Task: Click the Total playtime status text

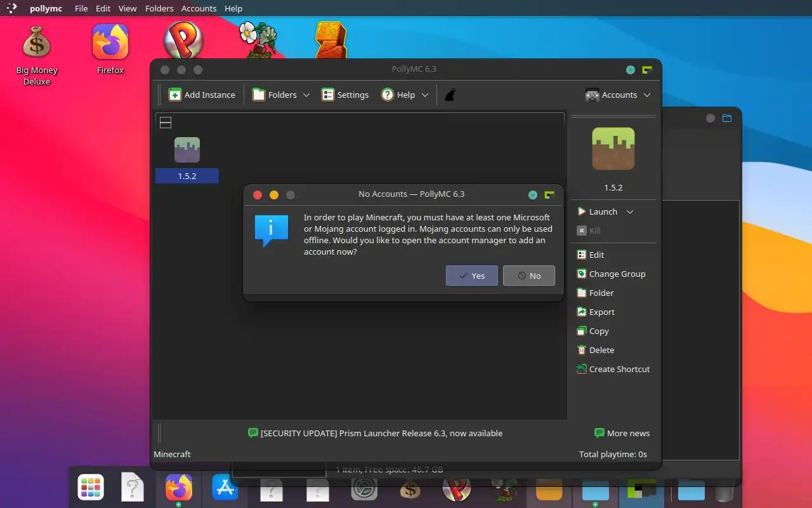Action: 613,454
